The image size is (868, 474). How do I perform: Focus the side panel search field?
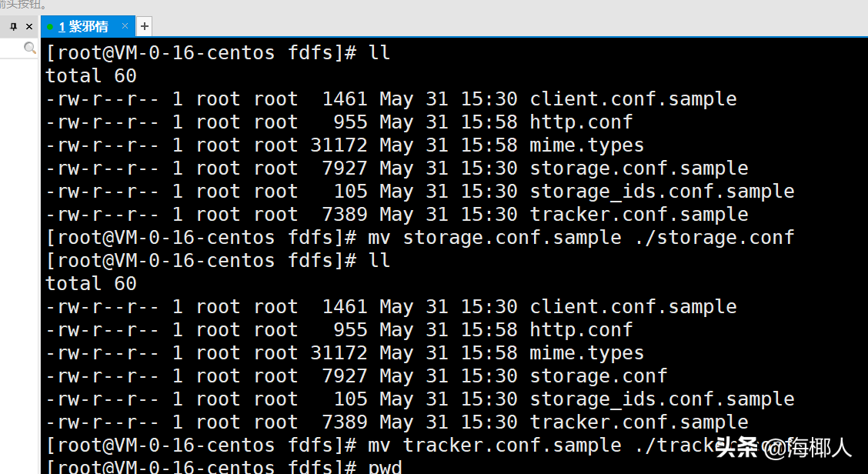(12, 48)
